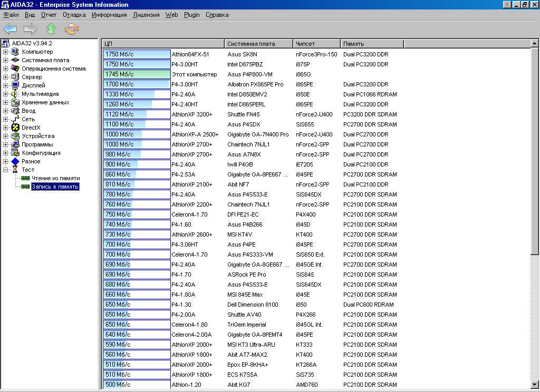
Task: Click the green Up arrow toolbar icon
Action: pos(51,29)
